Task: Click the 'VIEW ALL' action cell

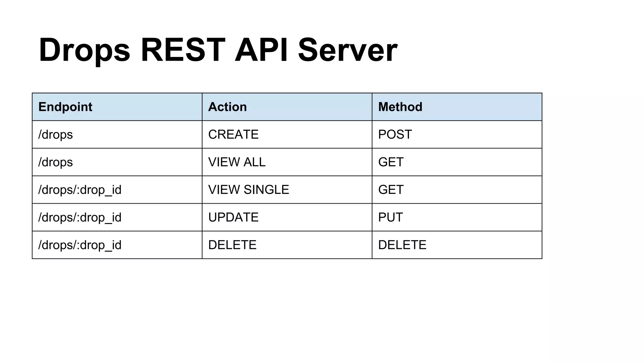Action: 287,162
